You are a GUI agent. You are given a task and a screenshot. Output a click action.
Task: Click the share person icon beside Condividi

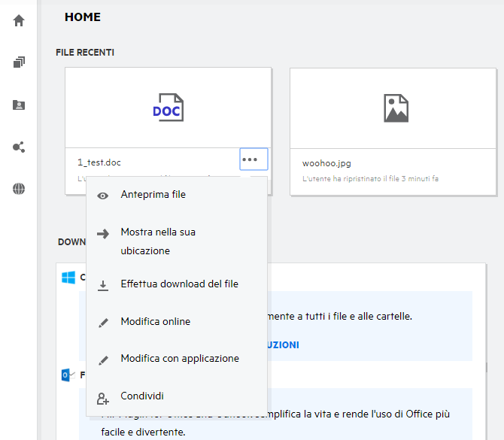104,396
